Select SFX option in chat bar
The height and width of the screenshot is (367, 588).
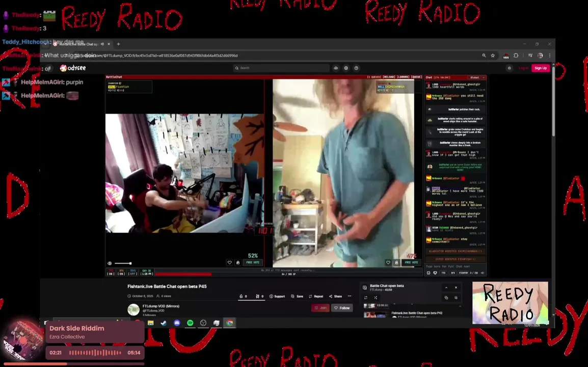click(x=452, y=273)
